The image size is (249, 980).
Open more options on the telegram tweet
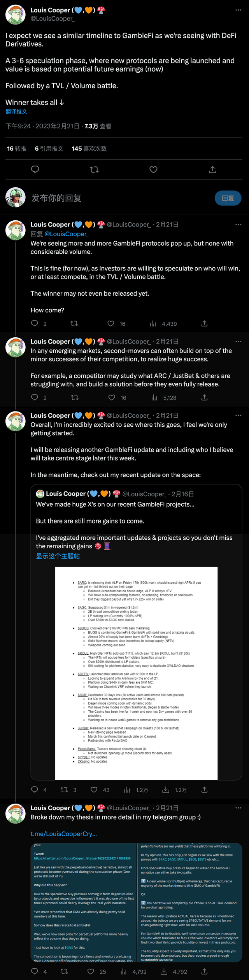tap(238, 807)
